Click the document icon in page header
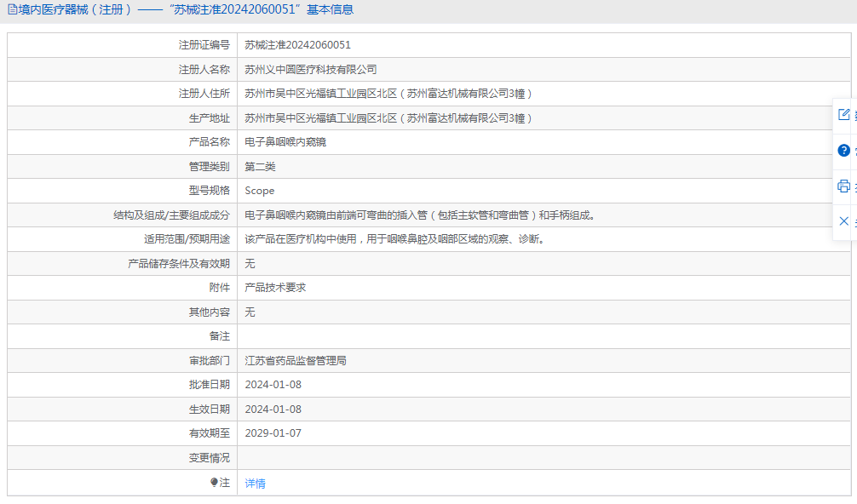Viewport: 857px width, 504px height. pos(12,9)
